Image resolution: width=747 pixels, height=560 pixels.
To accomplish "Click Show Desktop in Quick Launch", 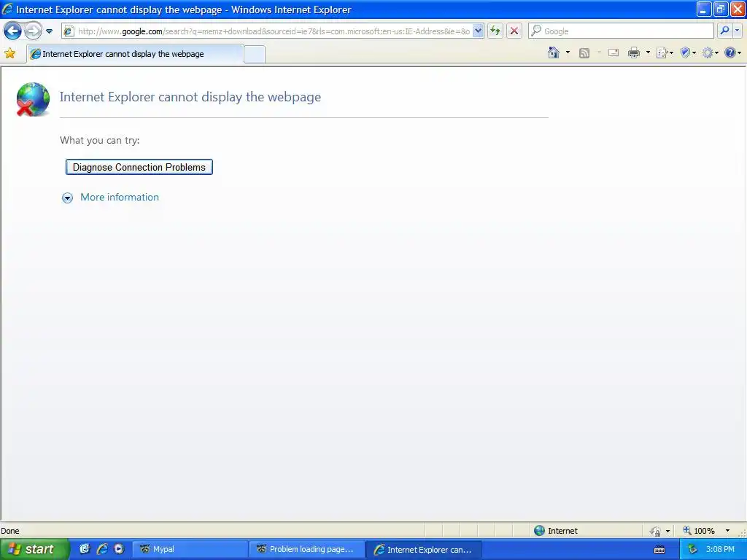I will 85,549.
